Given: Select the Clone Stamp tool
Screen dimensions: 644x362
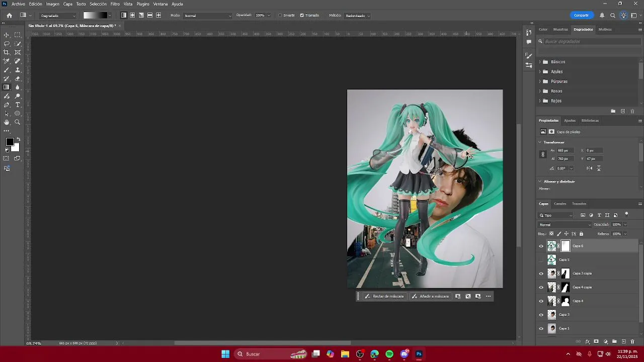Looking at the screenshot, I should coord(18,70).
